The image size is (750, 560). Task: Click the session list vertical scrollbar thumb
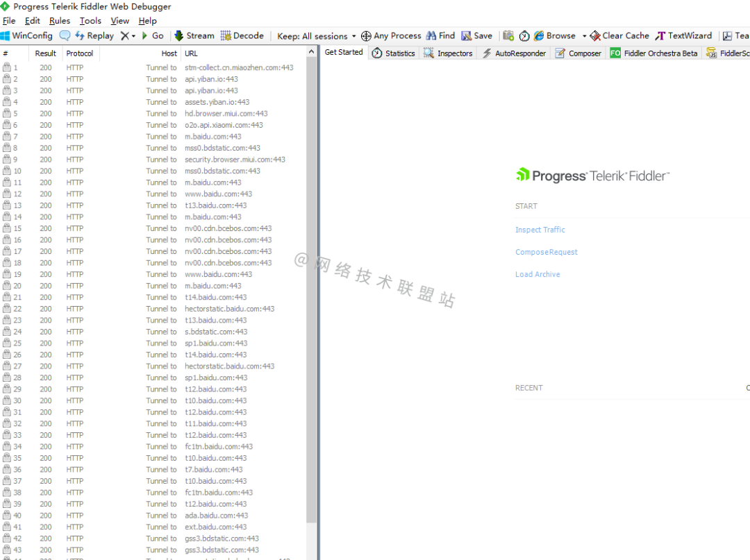point(311,290)
